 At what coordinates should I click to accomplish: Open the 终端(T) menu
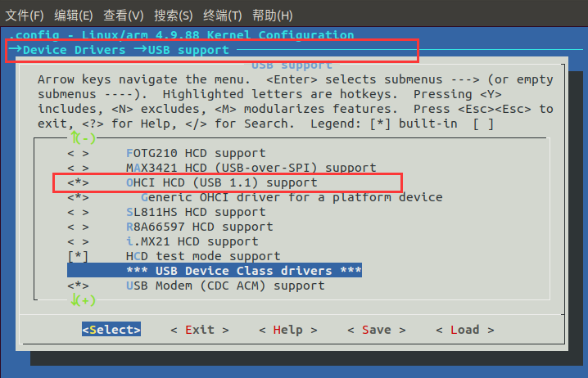click(x=223, y=16)
